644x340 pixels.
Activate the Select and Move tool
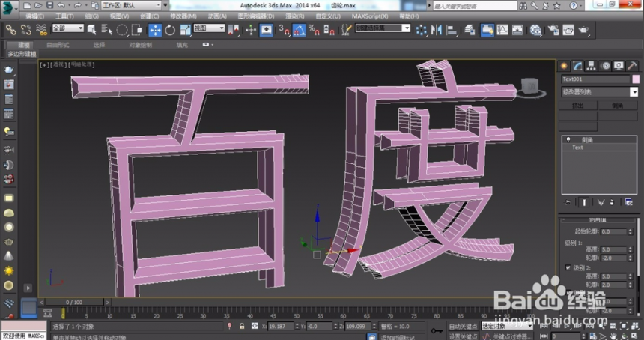click(155, 30)
